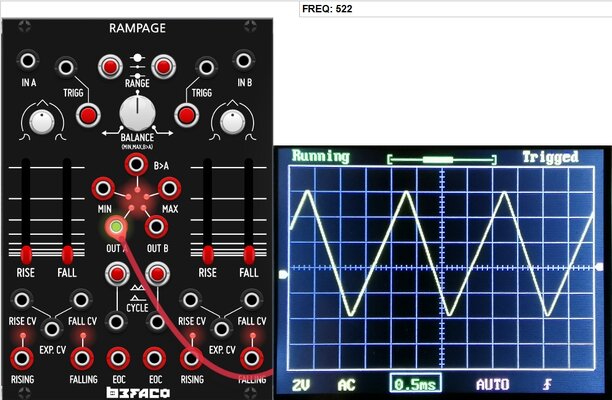Push the right red TRIGG button
The image size is (612, 400).
click(186, 115)
